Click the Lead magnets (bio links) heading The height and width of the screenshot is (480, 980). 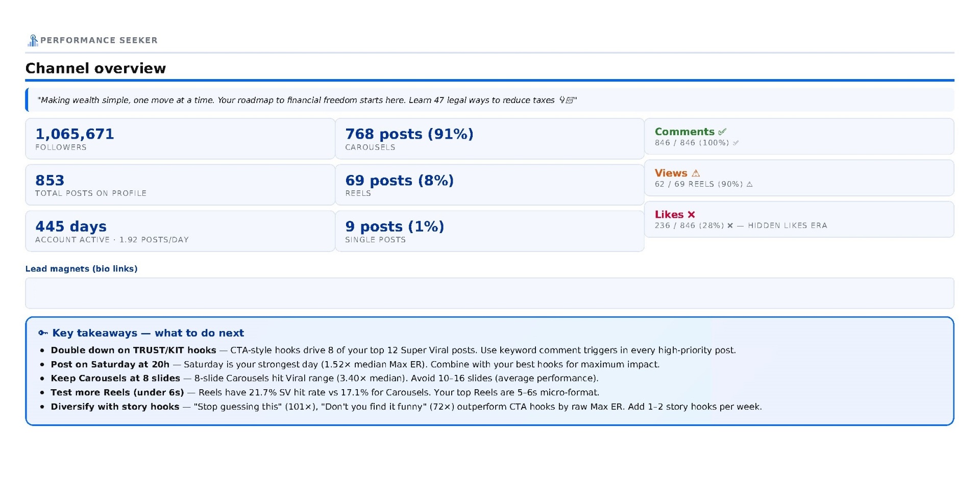pyautogui.click(x=82, y=269)
